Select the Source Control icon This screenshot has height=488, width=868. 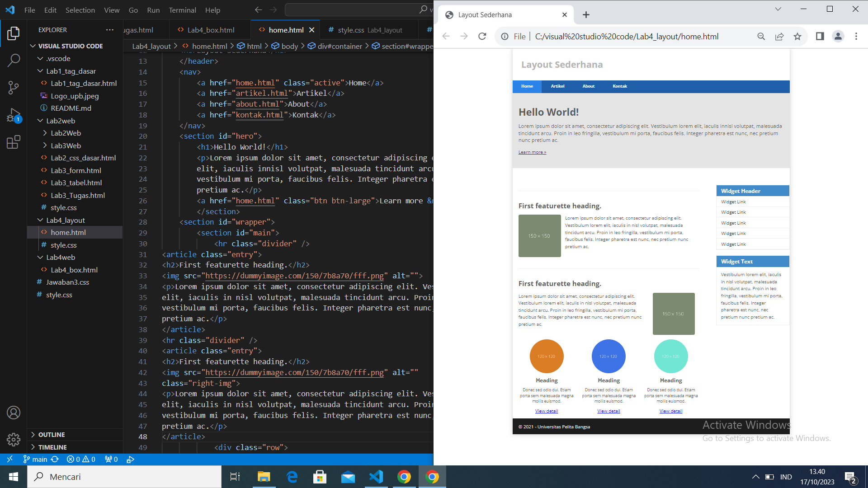(x=13, y=87)
